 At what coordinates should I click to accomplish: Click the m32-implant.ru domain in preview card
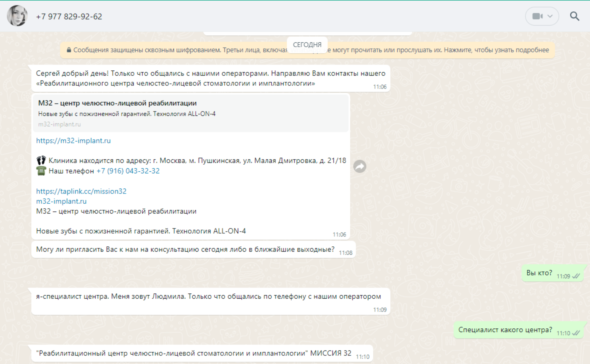[59, 124]
